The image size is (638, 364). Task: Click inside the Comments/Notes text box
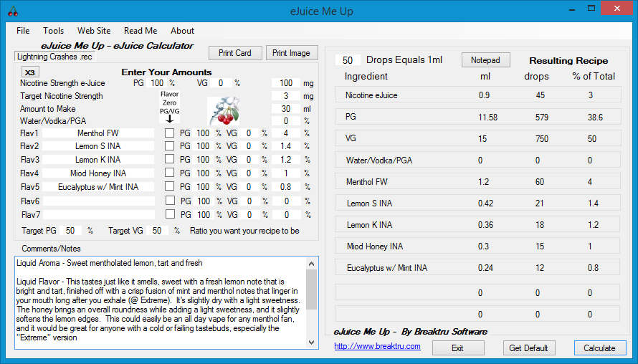[x=161, y=302]
